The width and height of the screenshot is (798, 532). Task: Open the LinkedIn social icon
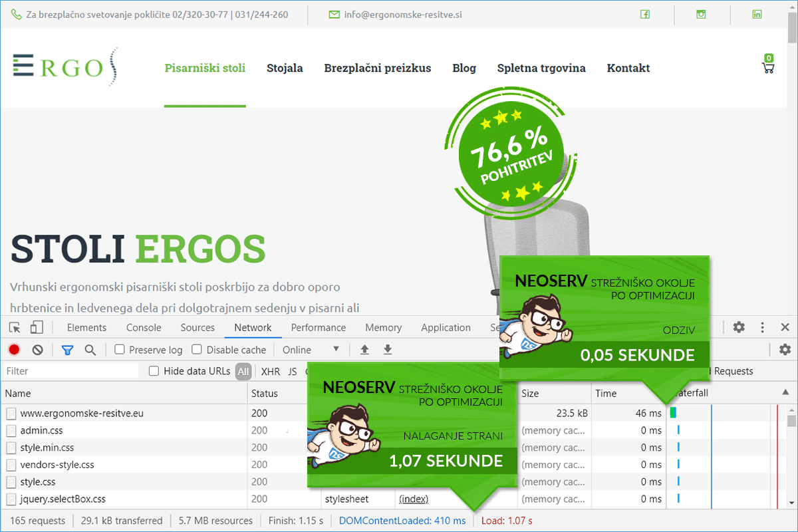point(757,14)
